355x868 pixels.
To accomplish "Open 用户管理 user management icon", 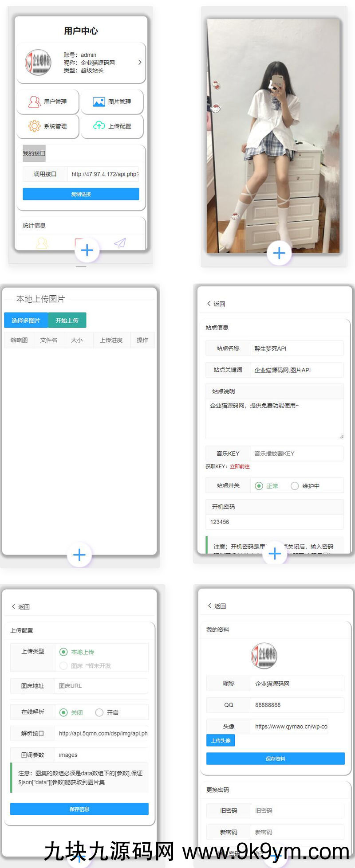I will coord(34,102).
